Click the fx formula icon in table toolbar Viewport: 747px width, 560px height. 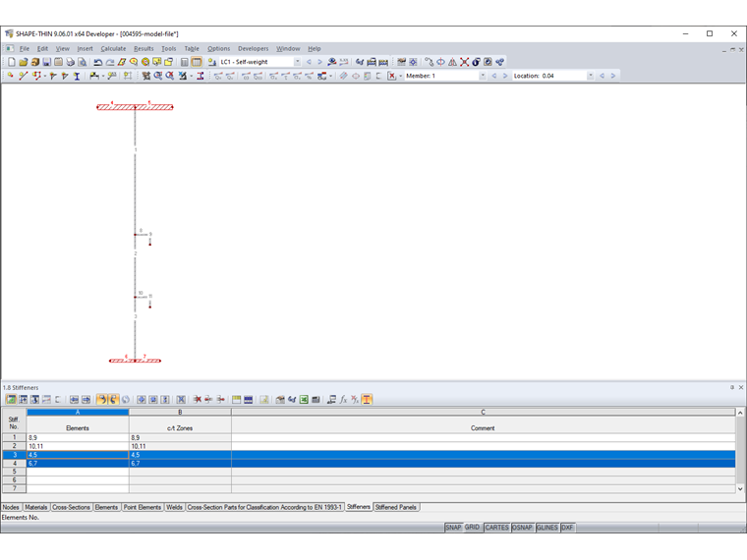click(343, 400)
